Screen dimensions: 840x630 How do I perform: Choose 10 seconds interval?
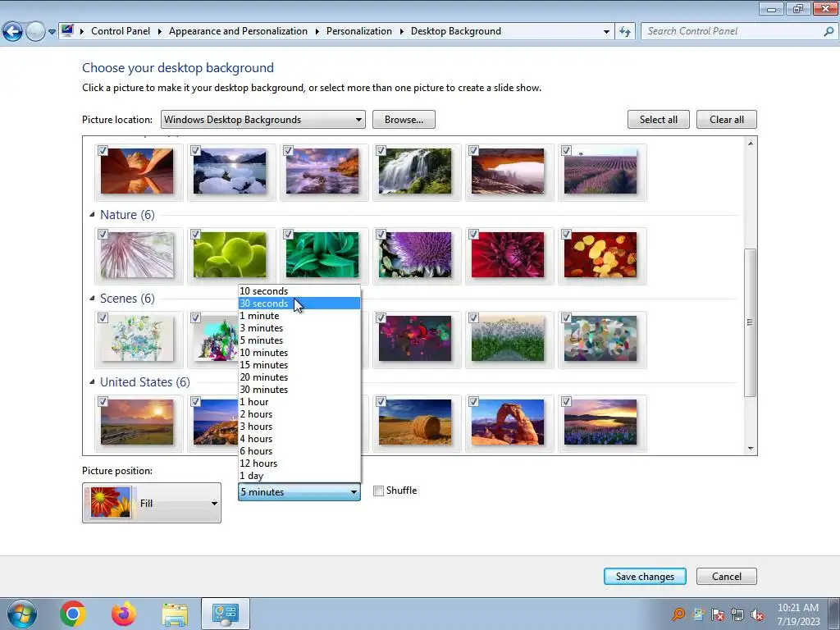[x=299, y=291]
